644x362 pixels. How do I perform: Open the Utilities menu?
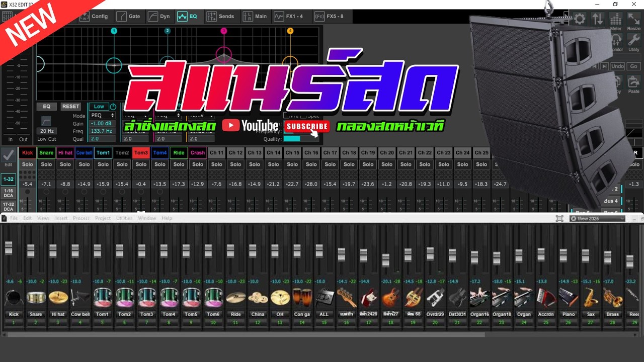click(x=124, y=218)
